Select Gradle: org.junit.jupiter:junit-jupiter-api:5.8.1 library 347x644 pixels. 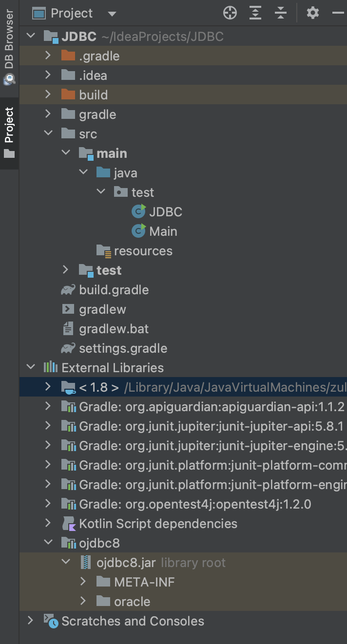(x=211, y=426)
